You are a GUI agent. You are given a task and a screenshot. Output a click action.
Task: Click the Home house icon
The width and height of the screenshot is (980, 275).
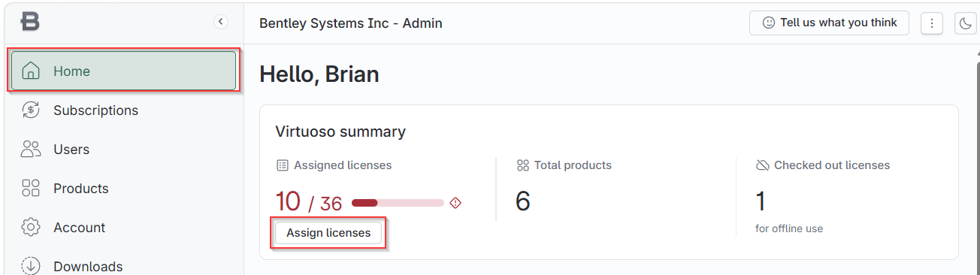31,71
